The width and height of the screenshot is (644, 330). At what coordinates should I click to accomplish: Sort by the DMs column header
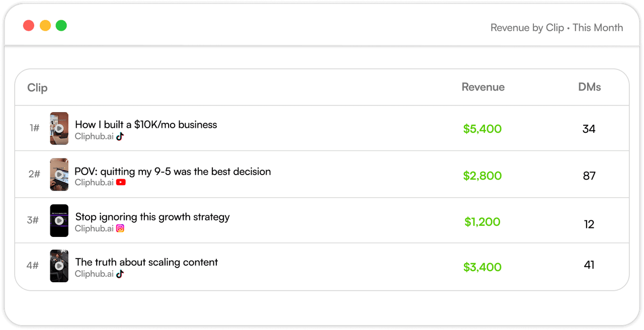pos(589,87)
